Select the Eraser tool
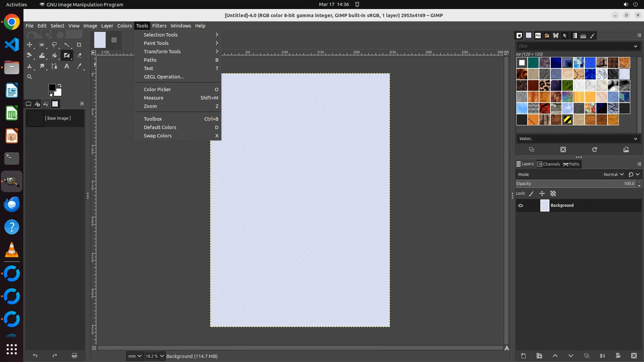Viewport: 644px width, 362px height. [79, 56]
